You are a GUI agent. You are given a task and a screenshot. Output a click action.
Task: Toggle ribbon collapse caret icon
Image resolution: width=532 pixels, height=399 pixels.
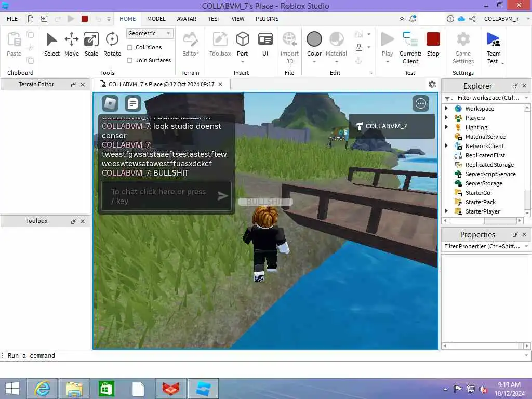(x=402, y=19)
